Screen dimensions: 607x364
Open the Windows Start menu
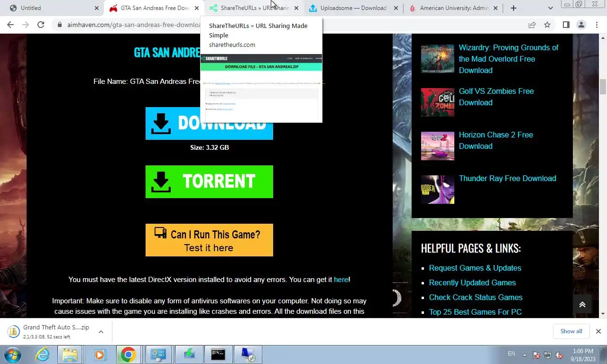point(13,355)
